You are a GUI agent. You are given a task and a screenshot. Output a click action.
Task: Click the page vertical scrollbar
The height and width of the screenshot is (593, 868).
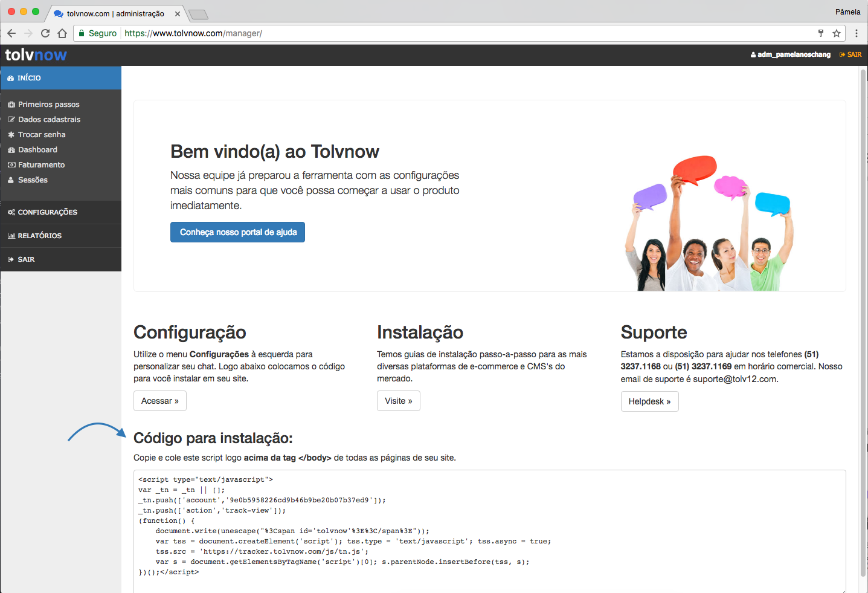click(x=863, y=323)
